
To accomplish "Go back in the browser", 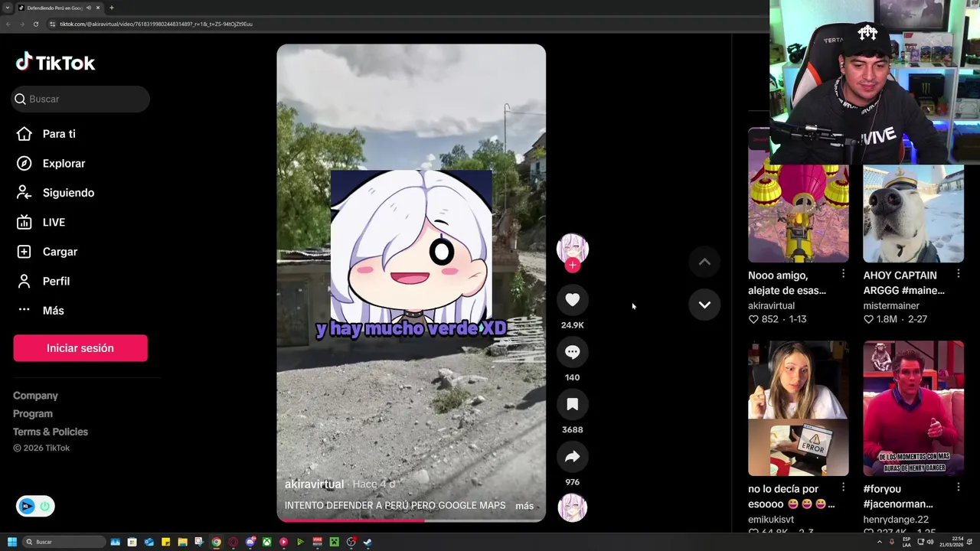I will point(8,24).
